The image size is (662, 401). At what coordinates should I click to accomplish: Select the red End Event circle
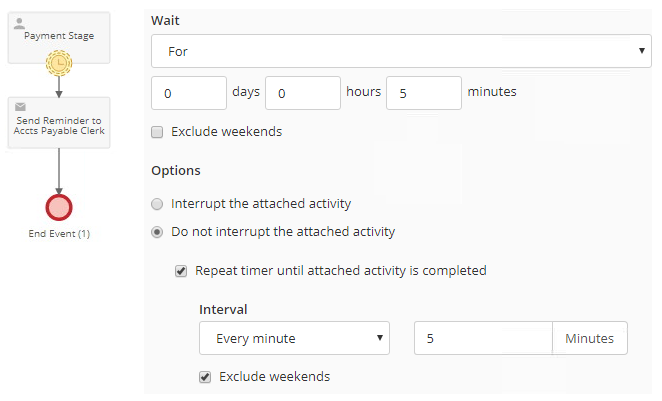click(x=59, y=207)
